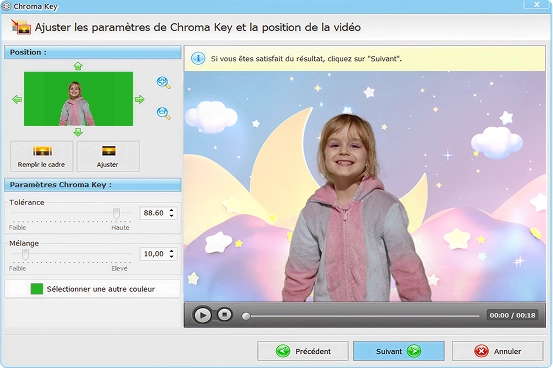The width and height of the screenshot is (553, 368).
Task: Move video up with the green up arrow
Action: (x=78, y=66)
